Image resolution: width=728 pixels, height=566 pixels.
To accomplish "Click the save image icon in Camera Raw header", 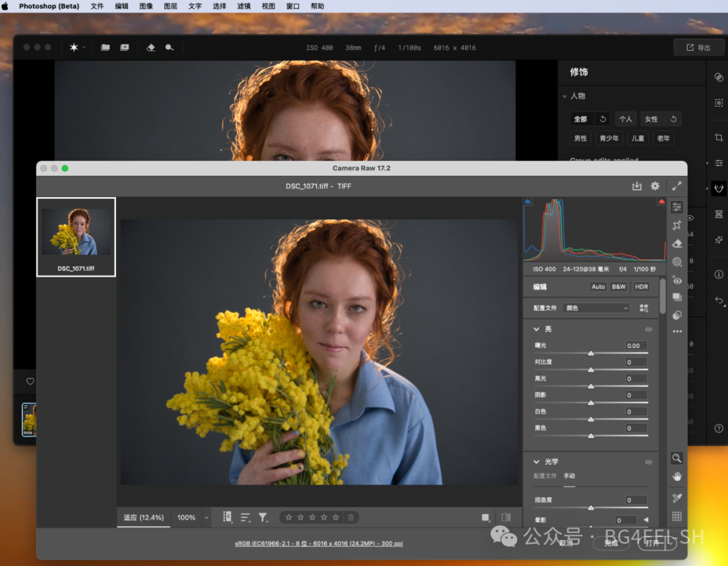I will click(x=636, y=186).
